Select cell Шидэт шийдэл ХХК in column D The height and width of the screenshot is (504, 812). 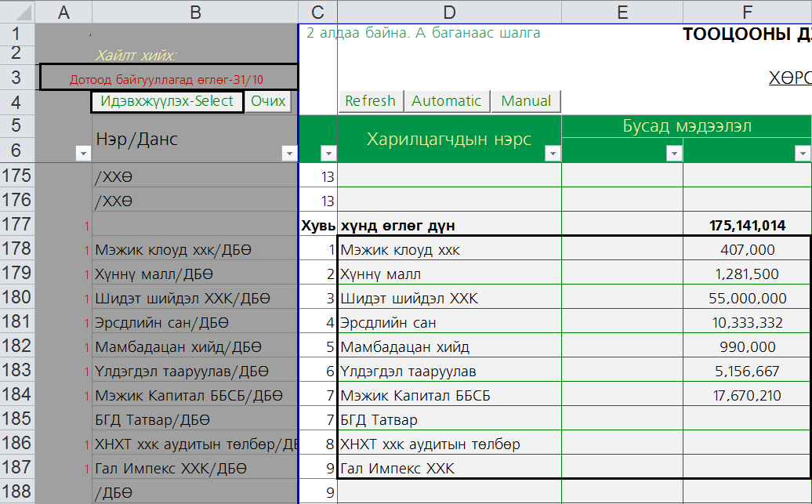450,299
